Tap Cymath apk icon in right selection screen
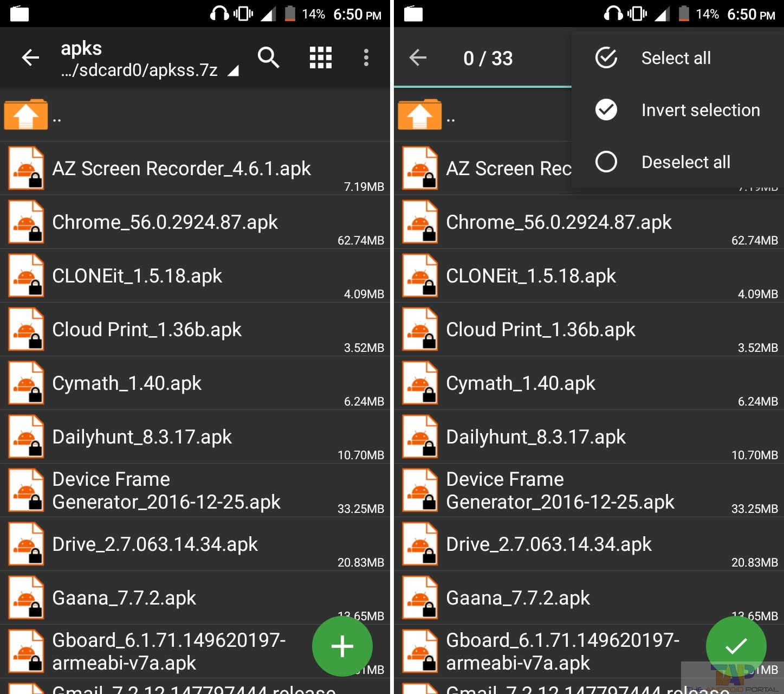Viewport: 784px width, 694px height. coord(420,383)
